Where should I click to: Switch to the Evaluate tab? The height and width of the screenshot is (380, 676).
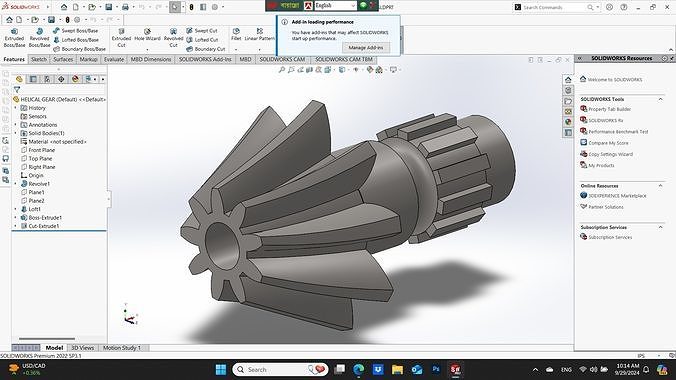point(114,60)
